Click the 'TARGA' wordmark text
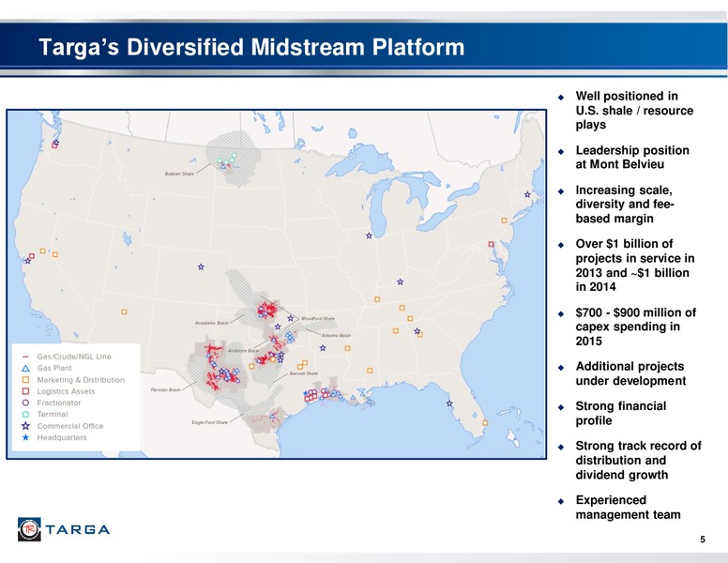Viewport: 728px width, 563px height. click(x=78, y=529)
